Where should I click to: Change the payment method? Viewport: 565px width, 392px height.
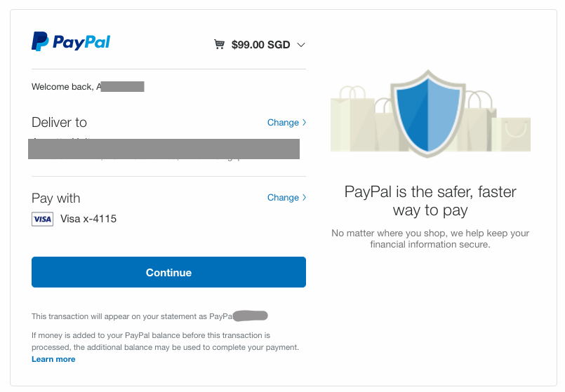point(283,198)
